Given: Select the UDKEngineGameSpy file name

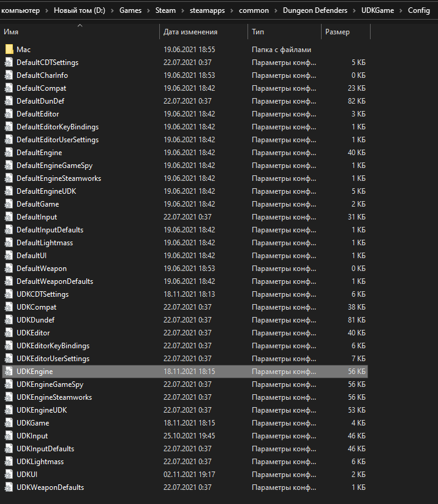Looking at the screenshot, I should point(50,384).
